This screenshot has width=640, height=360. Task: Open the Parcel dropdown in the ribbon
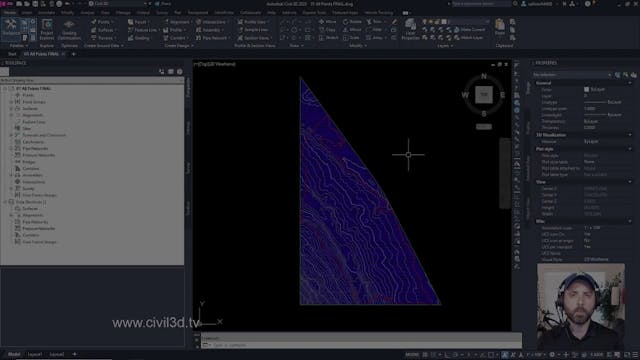pos(138,22)
